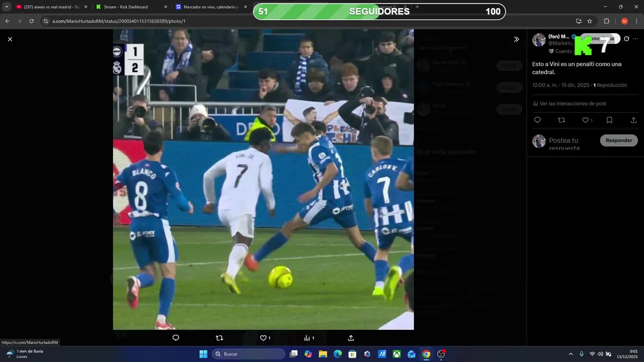Open the author's avatar in the right panel
644x362 pixels.
pyautogui.click(x=539, y=40)
